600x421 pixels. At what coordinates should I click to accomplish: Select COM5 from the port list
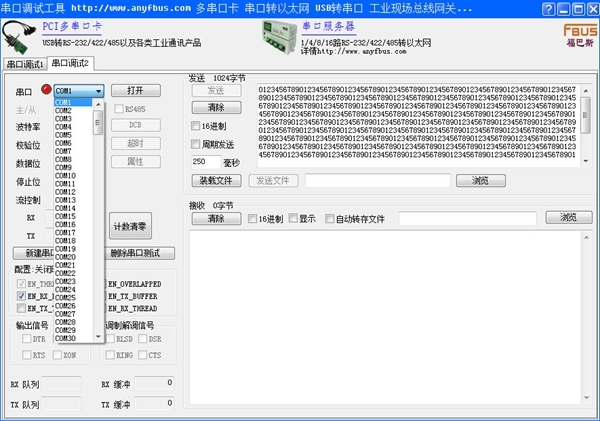[x=65, y=135]
